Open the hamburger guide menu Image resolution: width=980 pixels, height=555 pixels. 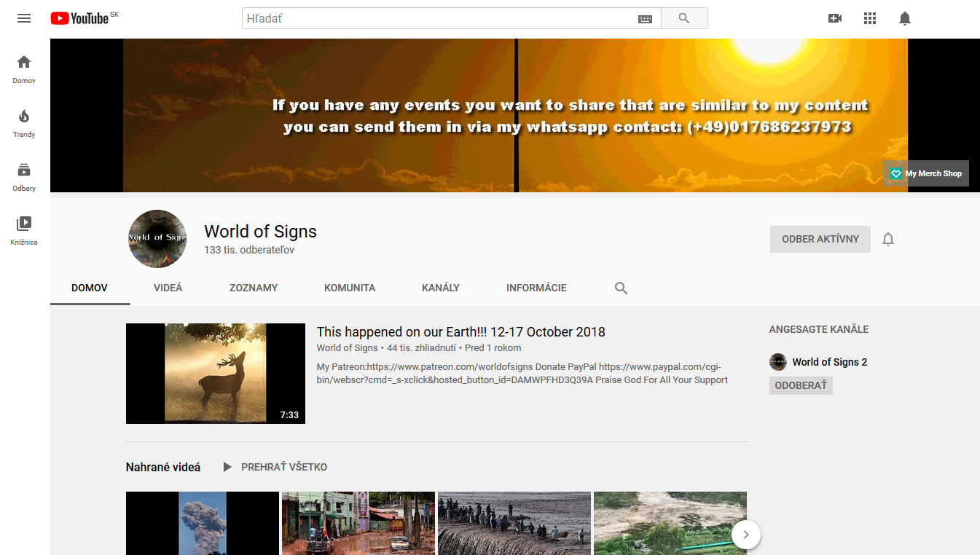24,18
